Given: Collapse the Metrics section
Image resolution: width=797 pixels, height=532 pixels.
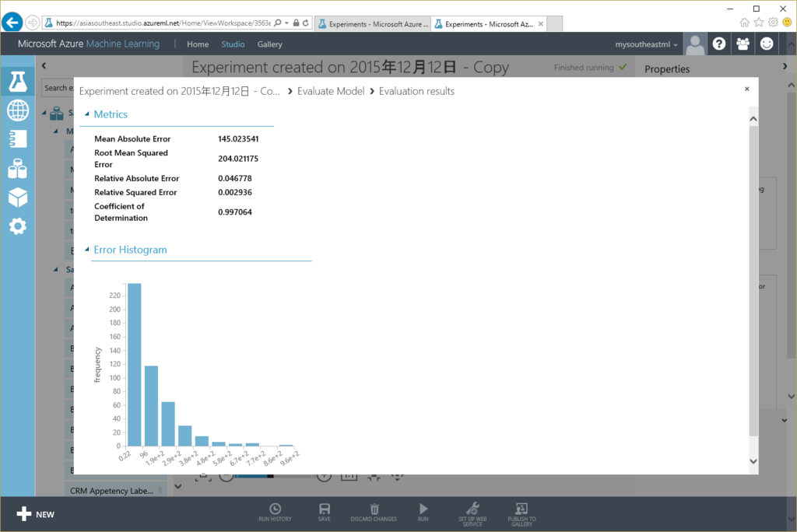Looking at the screenshot, I should coord(87,114).
